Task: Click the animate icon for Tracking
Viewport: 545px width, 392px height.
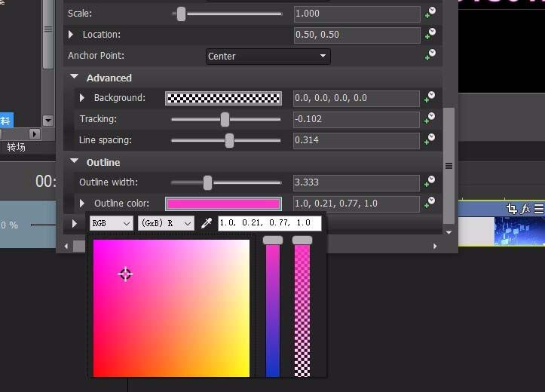Action: click(x=430, y=119)
